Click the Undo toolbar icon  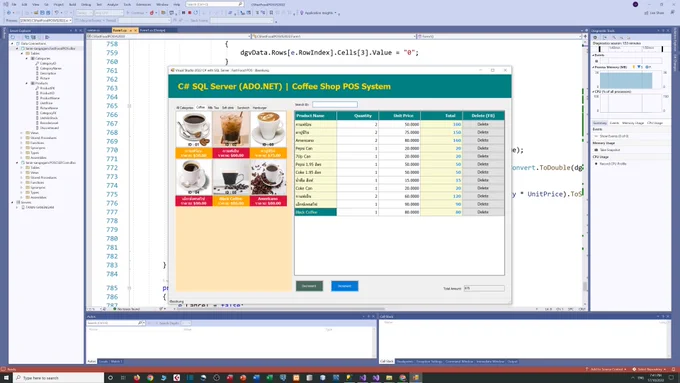(56, 13)
